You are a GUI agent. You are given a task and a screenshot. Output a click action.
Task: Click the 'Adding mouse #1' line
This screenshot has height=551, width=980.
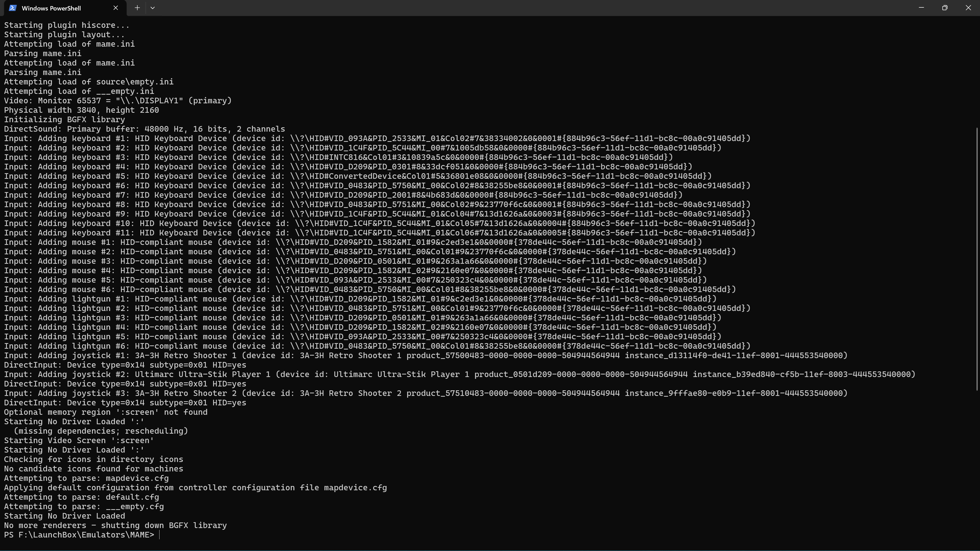click(x=353, y=242)
